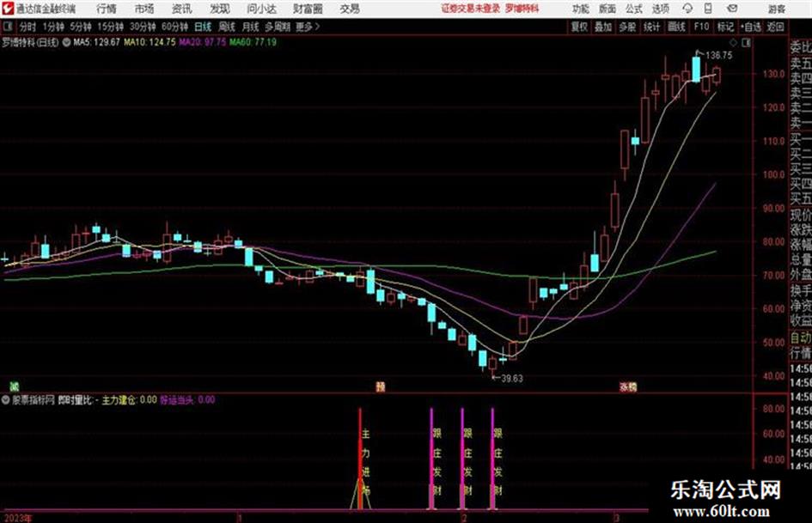The image size is (812, 523).
Task: Switch to 分时 chart tab
Action: pos(28,27)
